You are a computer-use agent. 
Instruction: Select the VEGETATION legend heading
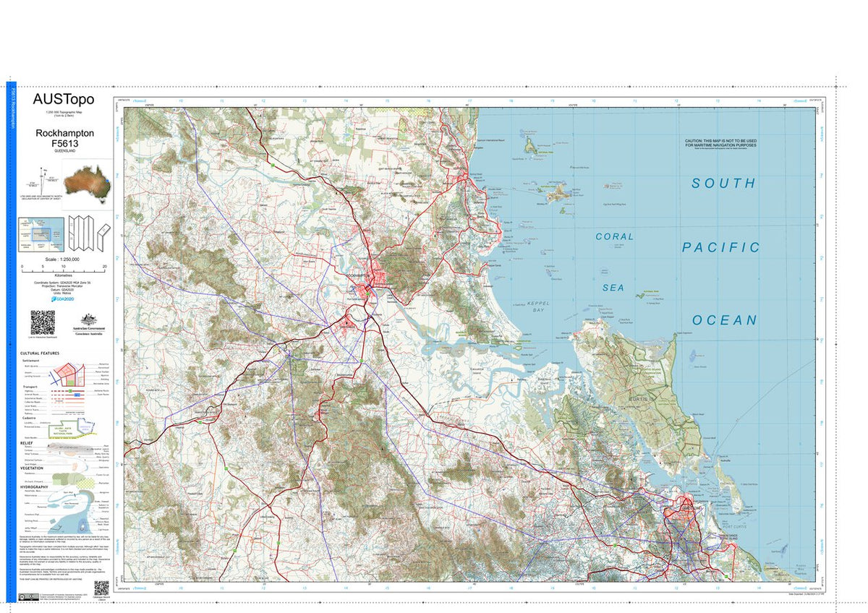pyautogui.click(x=32, y=467)
